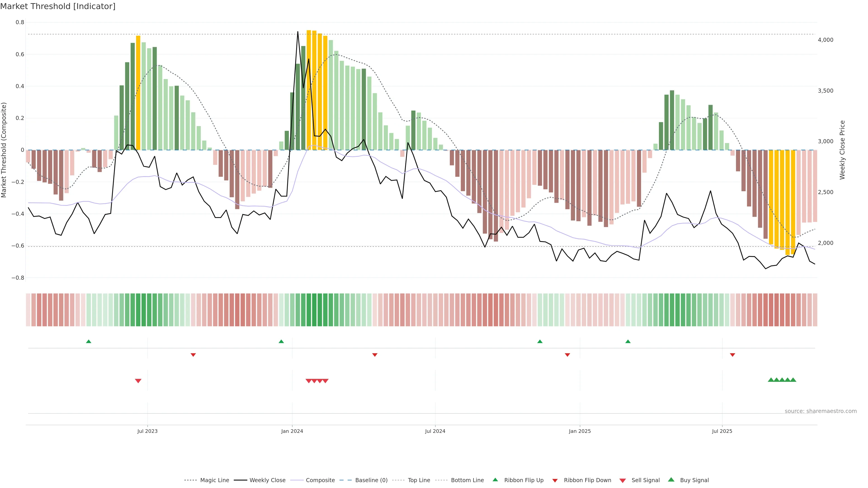Click the Jan 2024 x-axis label
This screenshot has width=868, height=488.
(292, 431)
